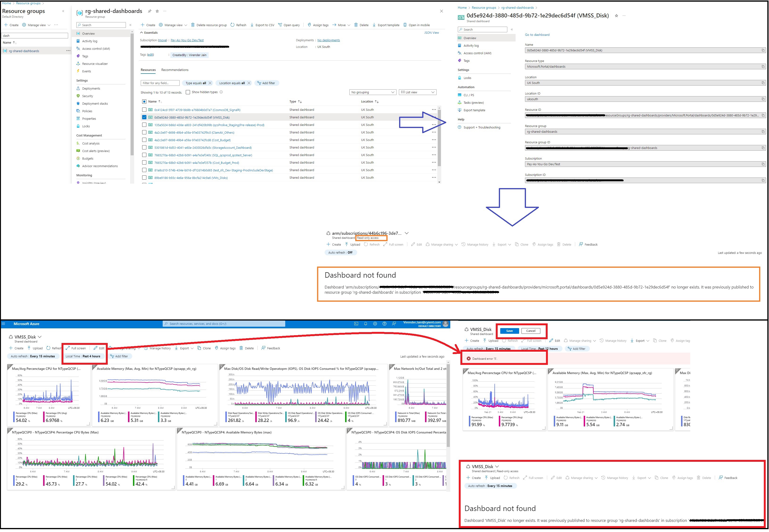769x532 pixels.
Task: Toggle the select-all checkbox beside Name header
Action: pyautogui.click(x=144, y=102)
